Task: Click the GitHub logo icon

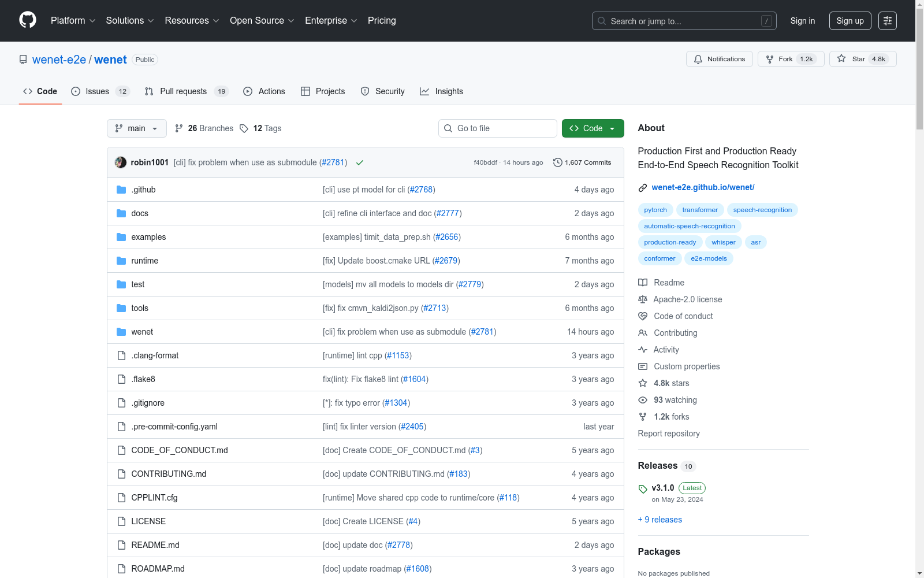Action: point(28,20)
